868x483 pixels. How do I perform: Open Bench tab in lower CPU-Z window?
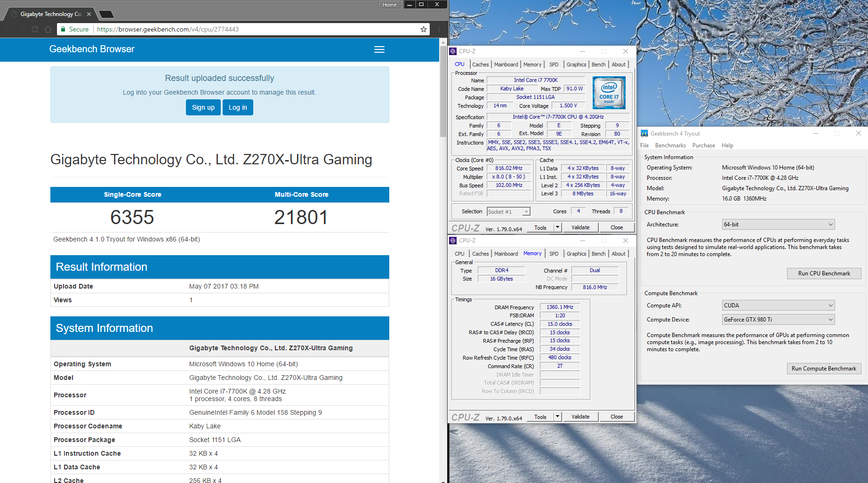pyautogui.click(x=598, y=254)
